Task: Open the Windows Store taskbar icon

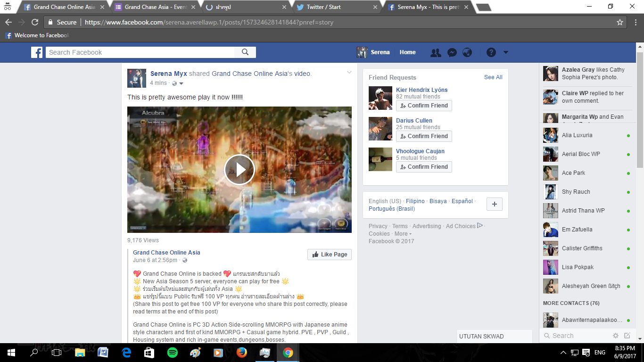Action: [x=149, y=353]
